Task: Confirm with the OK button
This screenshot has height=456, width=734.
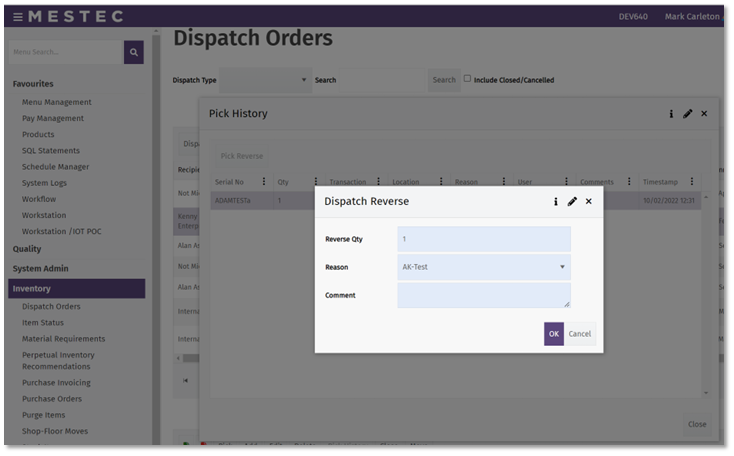Action: [554, 334]
